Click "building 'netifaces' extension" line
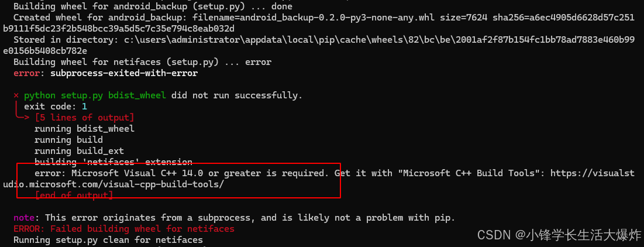 (x=113, y=162)
